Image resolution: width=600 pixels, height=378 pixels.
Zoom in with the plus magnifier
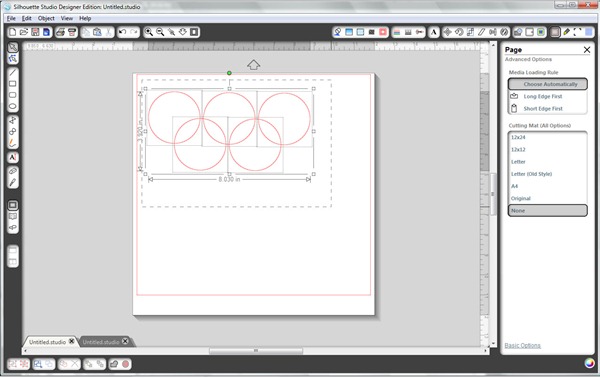pyautogui.click(x=148, y=32)
